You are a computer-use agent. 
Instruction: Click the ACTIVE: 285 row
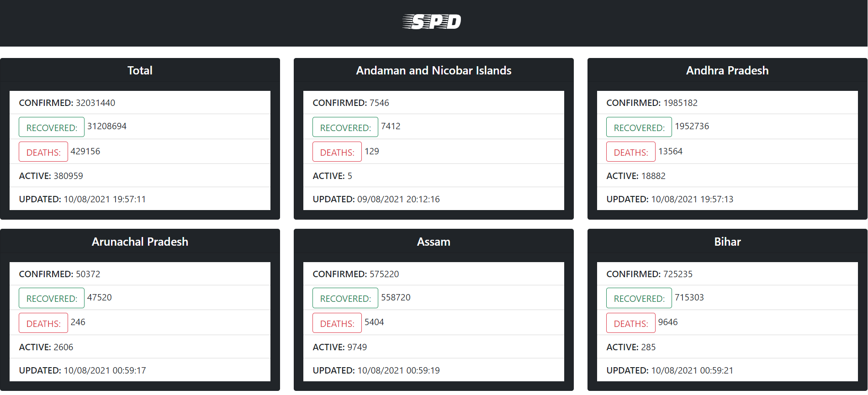727,347
